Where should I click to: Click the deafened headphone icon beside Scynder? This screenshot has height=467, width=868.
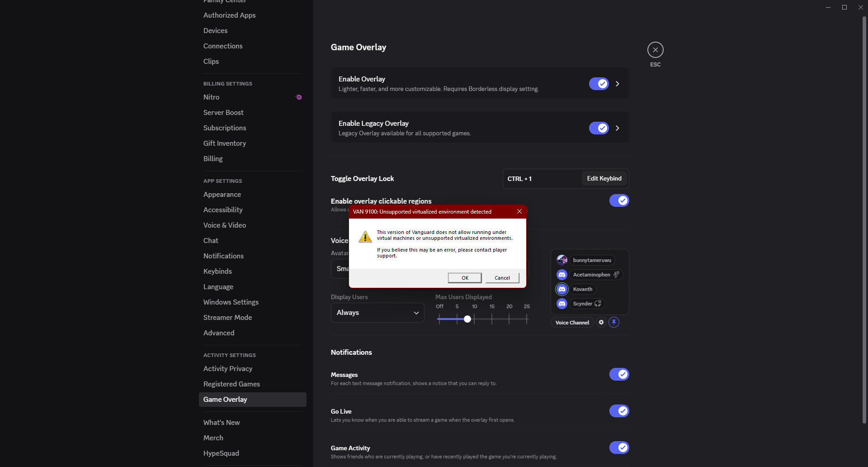(598, 304)
